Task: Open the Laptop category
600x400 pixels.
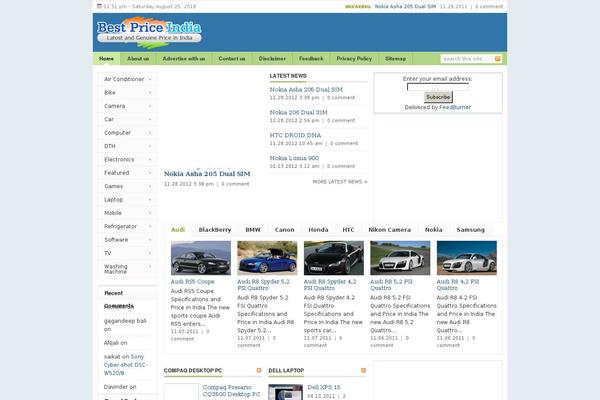Action: (127, 200)
